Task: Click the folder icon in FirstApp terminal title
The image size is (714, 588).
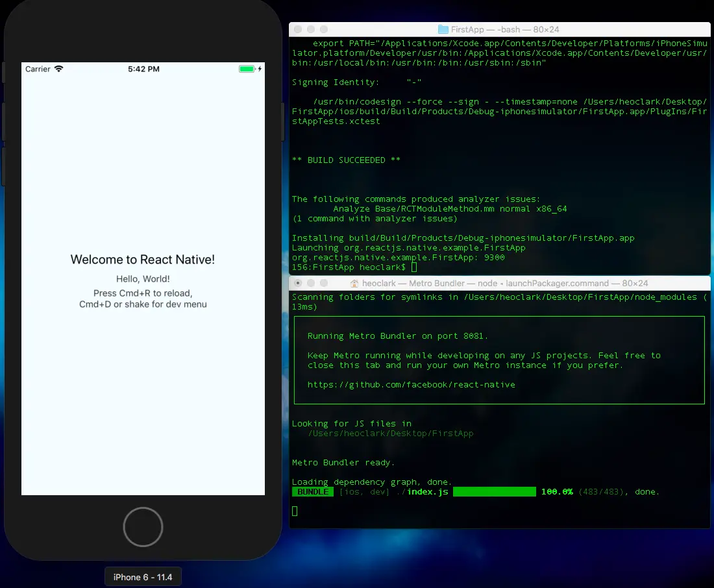Action: tap(443, 30)
